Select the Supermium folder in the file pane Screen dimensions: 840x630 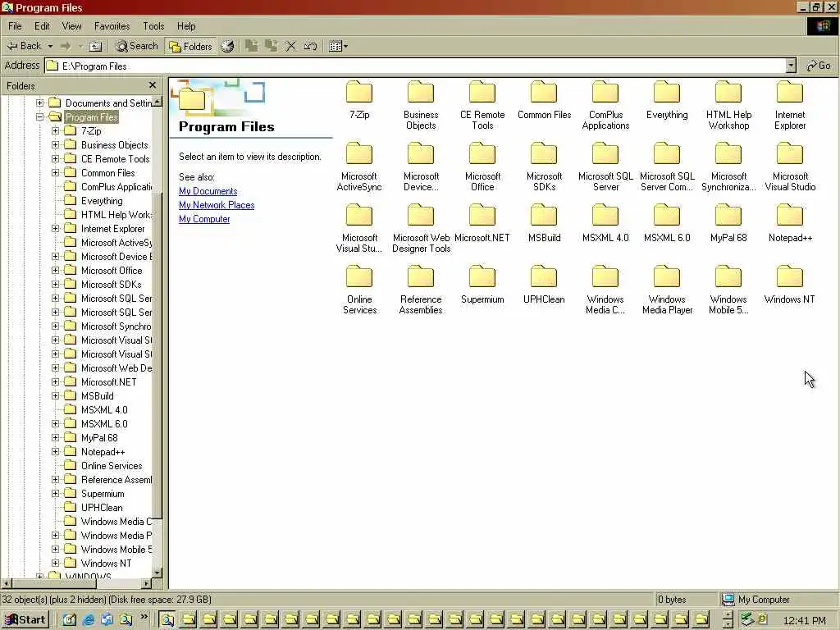pos(482,285)
